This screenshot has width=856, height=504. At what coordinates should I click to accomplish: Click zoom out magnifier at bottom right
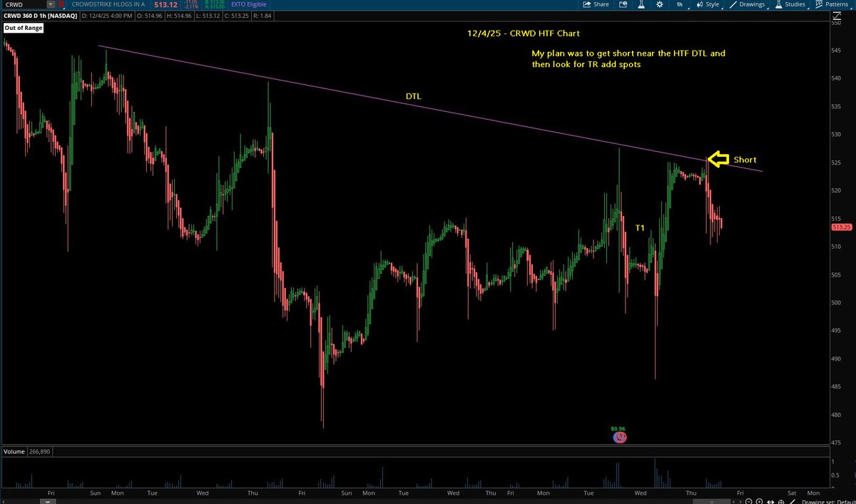pyautogui.click(x=748, y=502)
